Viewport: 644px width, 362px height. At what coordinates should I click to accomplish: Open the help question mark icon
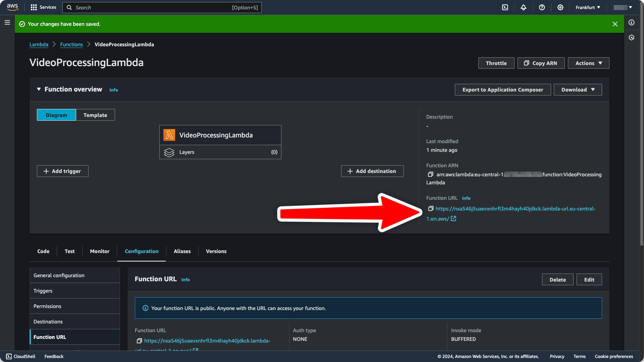(542, 7)
